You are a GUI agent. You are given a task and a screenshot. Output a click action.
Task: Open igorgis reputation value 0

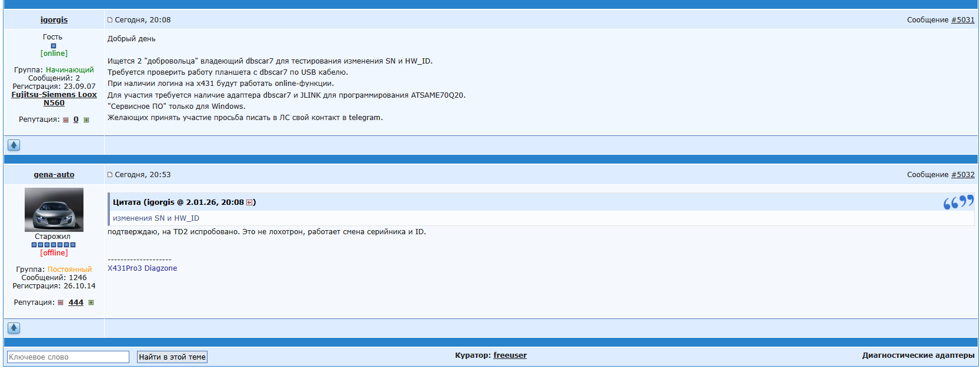pyautogui.click(x=76, y=119)
